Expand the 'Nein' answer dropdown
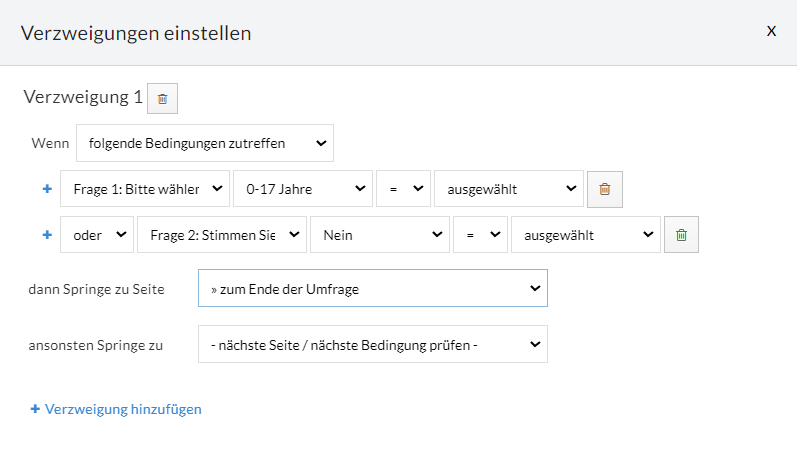The image size is (797, 452). click(x=380, y=234)
